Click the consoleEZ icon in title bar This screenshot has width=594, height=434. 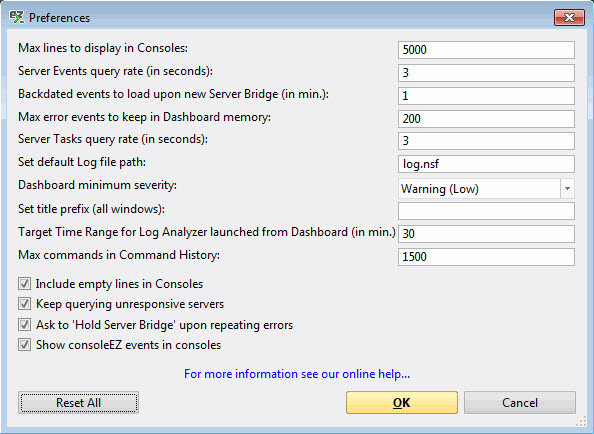pos(16,17)
